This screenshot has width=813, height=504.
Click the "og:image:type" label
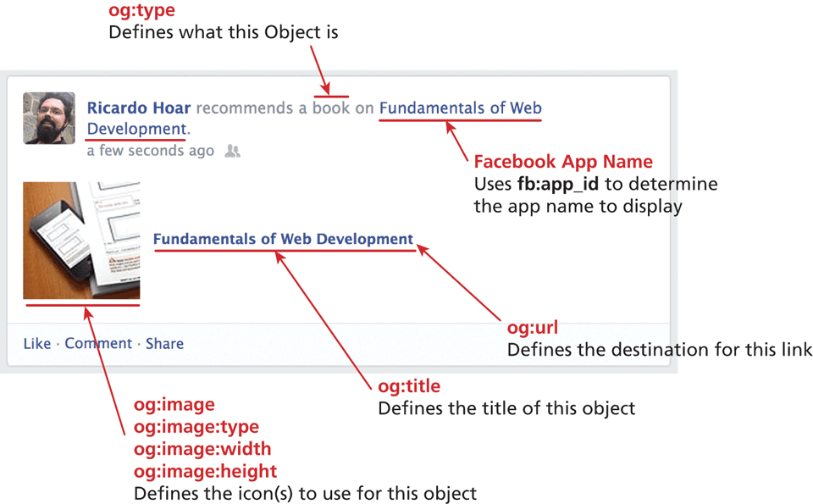(196, 427)
